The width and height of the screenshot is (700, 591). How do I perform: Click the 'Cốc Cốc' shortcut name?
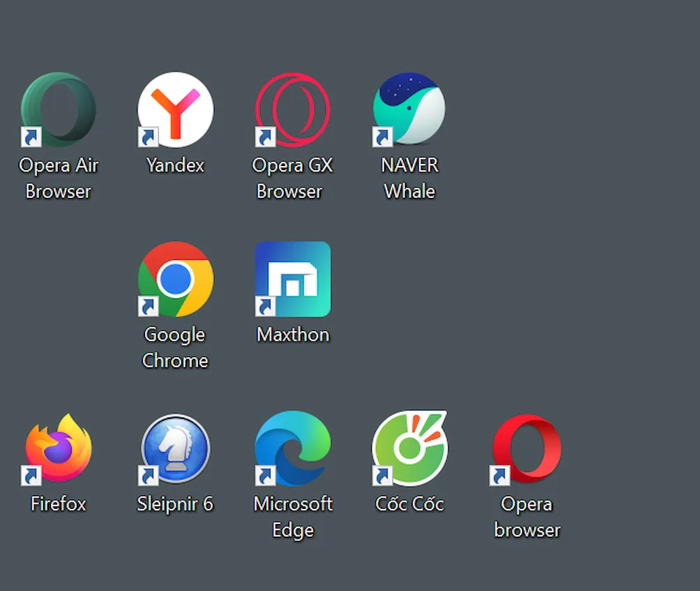[409, 504]
